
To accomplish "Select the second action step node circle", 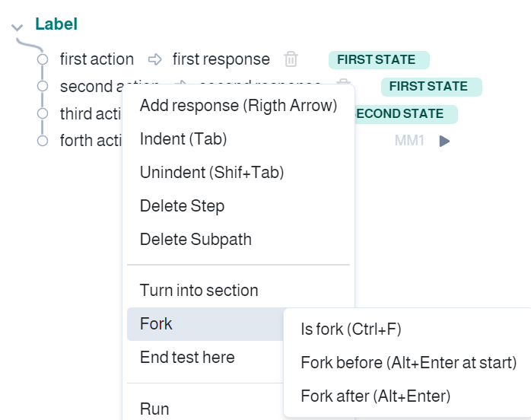I will pos(43,86).
